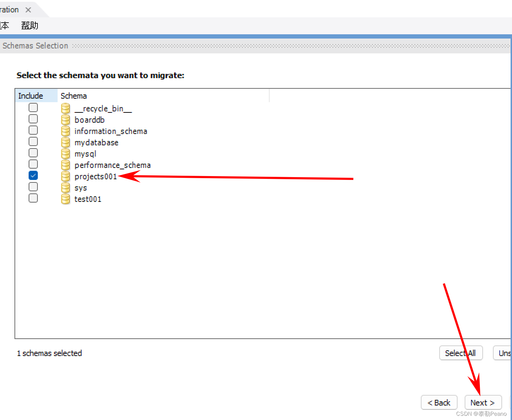Click the performance_schema database icon
The width and height of the screenshot is (512, 420).
65,165
